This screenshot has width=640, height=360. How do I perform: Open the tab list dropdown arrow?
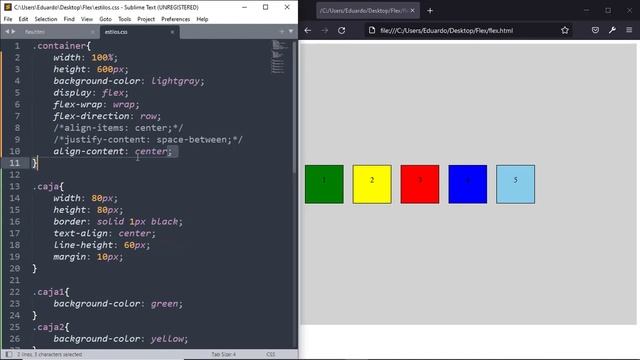(x=291, y=31)
